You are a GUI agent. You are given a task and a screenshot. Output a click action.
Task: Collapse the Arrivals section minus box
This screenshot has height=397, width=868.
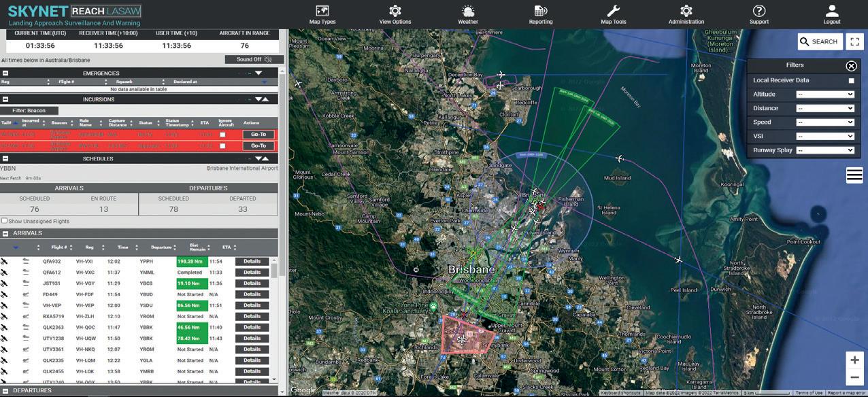coord(5,233)
